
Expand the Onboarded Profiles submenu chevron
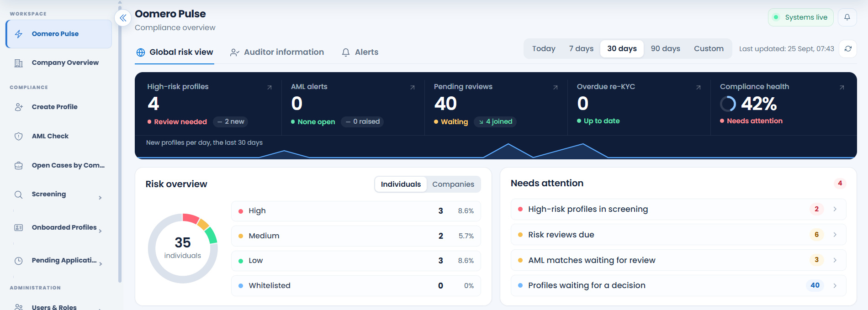tap(100, 231)
